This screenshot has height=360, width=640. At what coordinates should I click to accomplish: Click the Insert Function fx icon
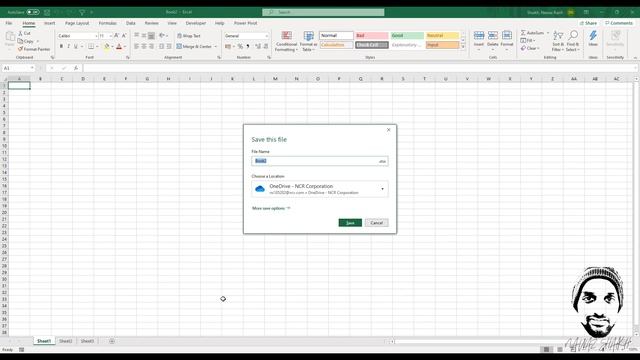click(x=76, y=68)
